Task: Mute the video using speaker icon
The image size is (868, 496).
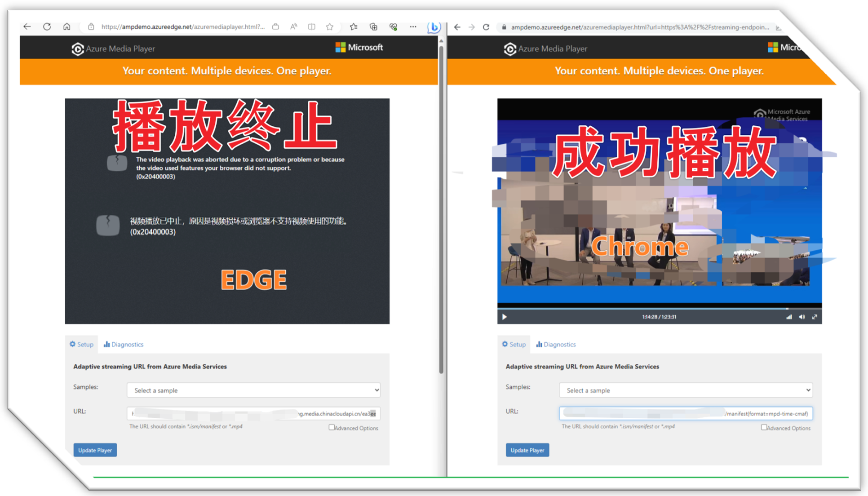Action: 802,317
